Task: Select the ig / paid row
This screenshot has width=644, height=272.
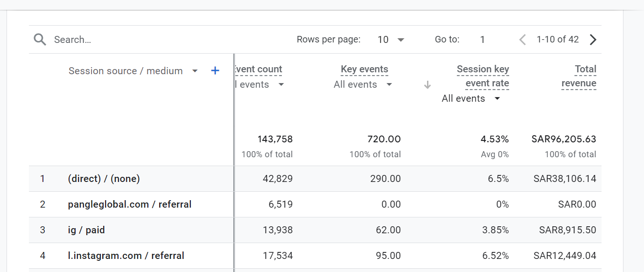Action: point(315,230)
